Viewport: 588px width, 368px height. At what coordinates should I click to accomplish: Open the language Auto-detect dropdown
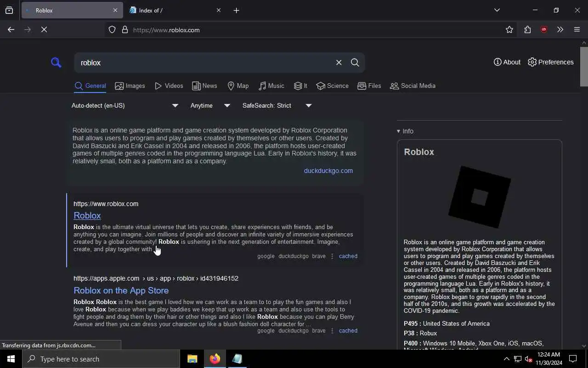(x=124, y=106)
